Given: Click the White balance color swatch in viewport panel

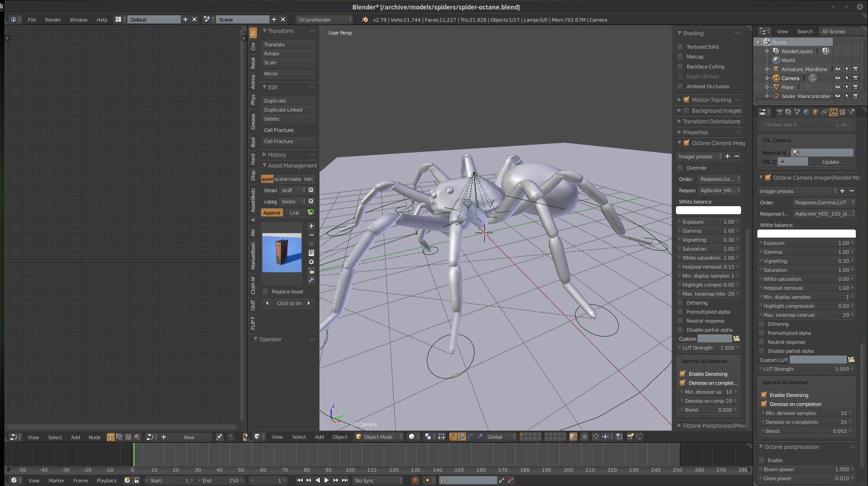Looking at the screenshot, I should tap(708, 210).
